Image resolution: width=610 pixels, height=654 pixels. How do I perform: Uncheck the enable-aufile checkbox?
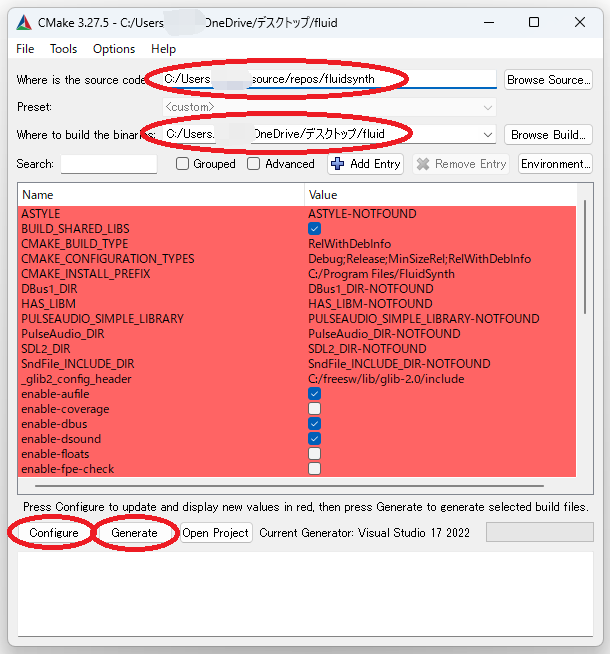tap(314, 394)
